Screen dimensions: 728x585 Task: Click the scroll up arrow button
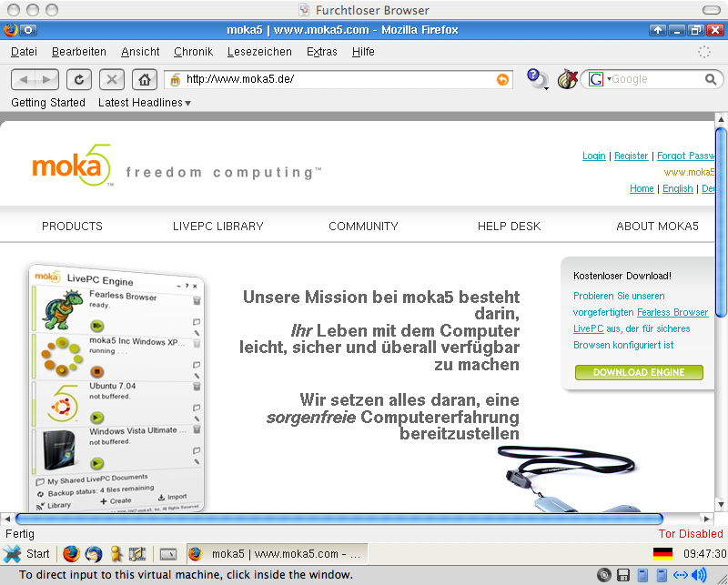pyautogui.click(x=721, y=119)
